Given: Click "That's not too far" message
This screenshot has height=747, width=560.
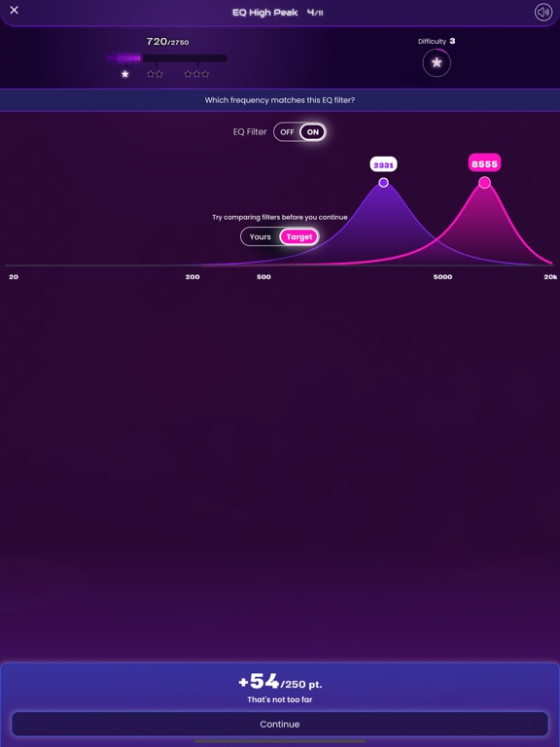Looking at the screenshot, I should coord(280,700).
